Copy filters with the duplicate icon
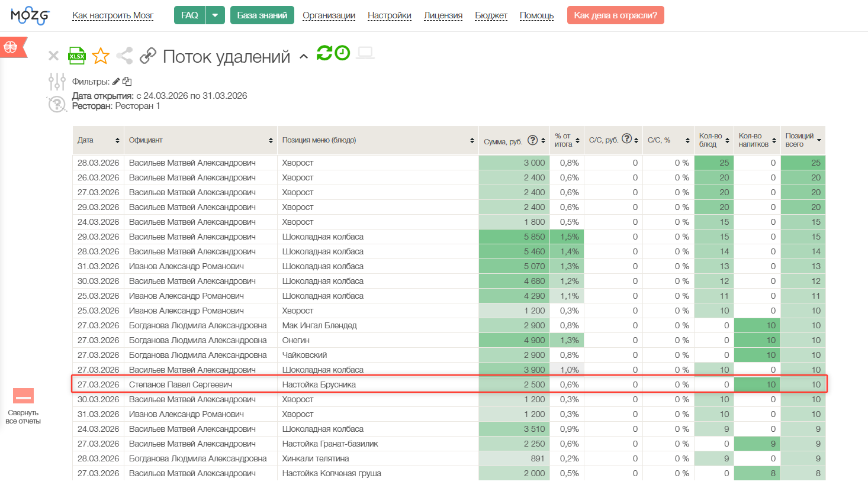 (x=127, y=82)
